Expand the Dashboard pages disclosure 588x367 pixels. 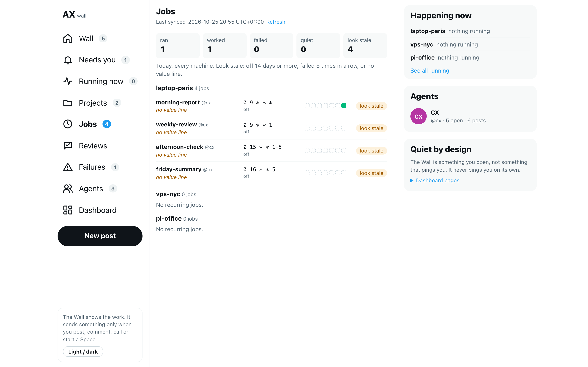coord(435,180)
